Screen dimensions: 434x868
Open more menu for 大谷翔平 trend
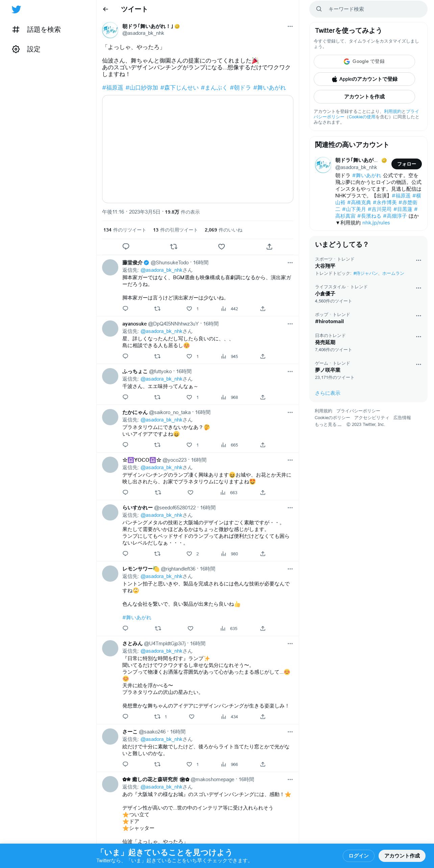click(x=418, y=260)
